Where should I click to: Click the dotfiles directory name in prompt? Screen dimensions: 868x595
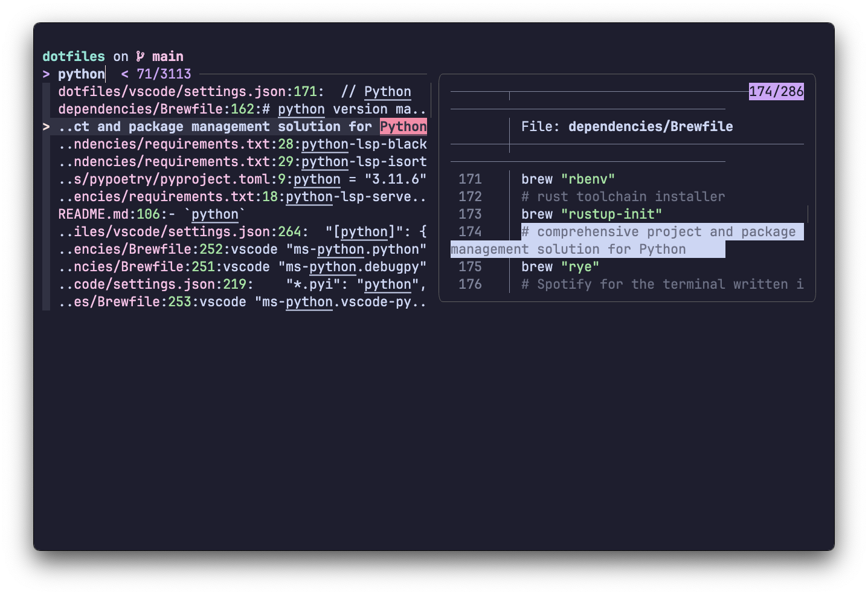(x=74, y=56)
